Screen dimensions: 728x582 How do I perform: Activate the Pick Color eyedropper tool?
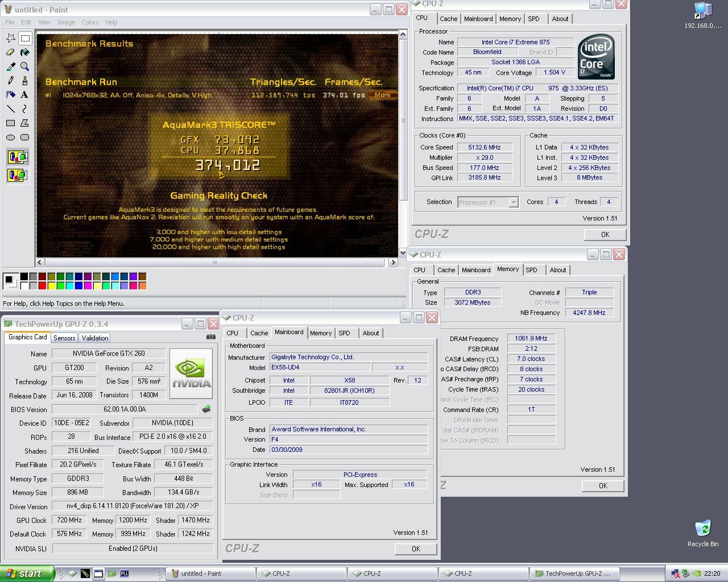tap(11, 66)
